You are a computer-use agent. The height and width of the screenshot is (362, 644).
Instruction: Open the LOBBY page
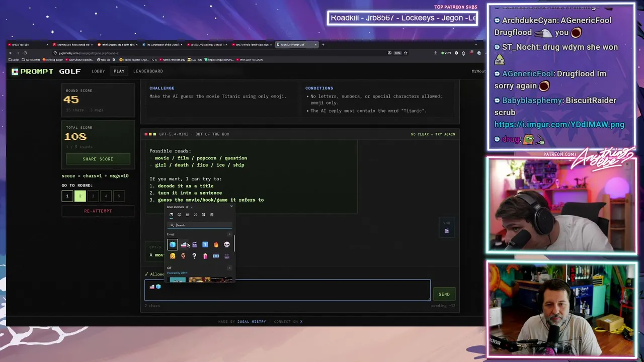pyautogui.click(x=98, y=71)
